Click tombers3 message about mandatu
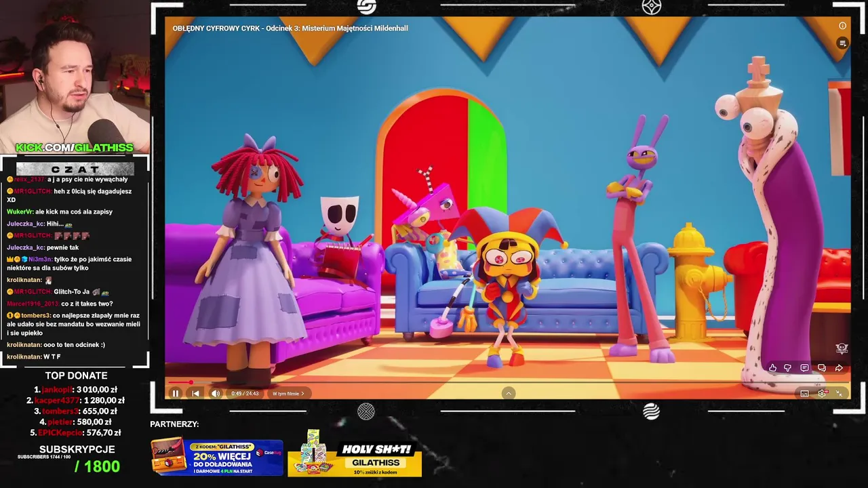 tap(73, 324)
